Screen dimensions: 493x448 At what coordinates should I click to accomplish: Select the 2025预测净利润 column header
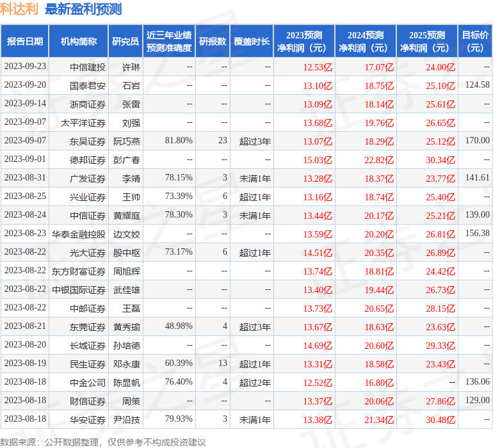[x=427, y=41]
